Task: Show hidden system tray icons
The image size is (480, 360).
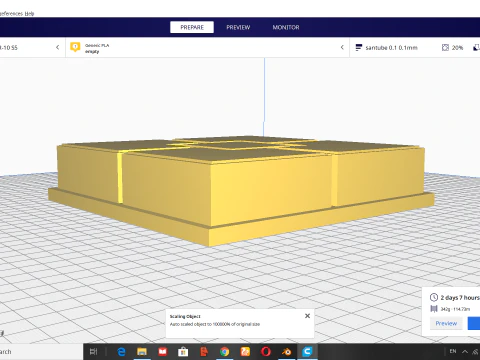Action: (465, 351)
